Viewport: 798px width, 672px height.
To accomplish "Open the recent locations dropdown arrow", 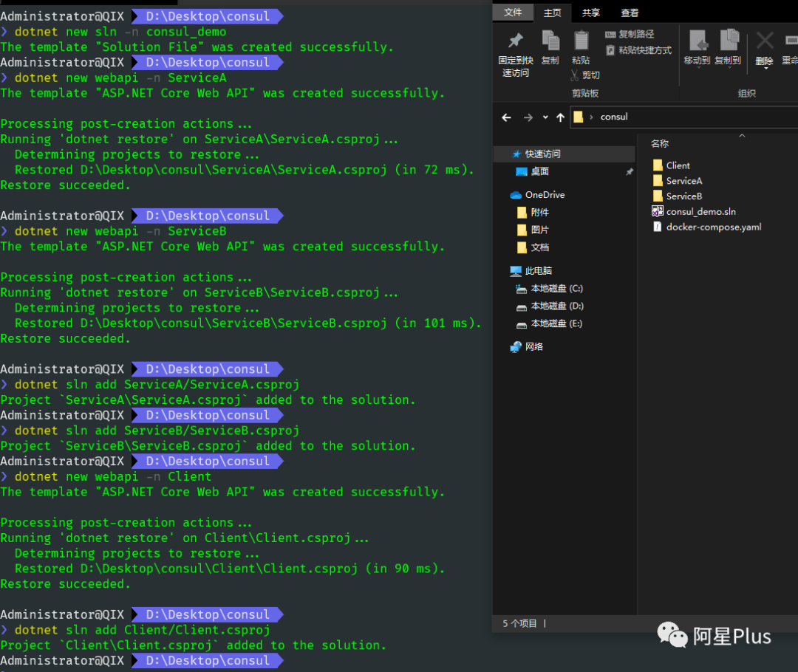I will point(545,117).
